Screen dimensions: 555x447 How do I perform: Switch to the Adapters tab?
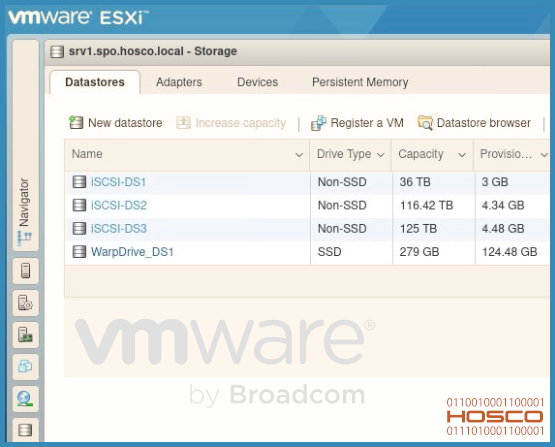click(179, 82)
